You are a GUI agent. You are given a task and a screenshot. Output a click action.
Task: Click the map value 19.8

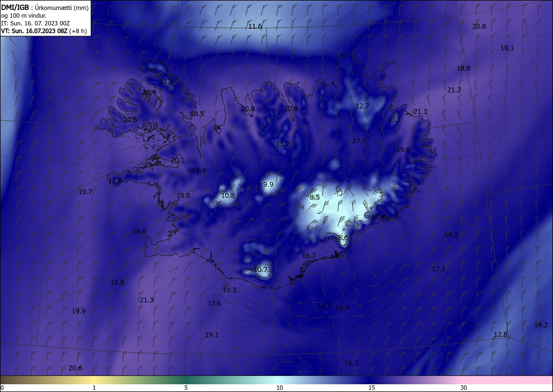pyautogui.click(x=183, y=196)
